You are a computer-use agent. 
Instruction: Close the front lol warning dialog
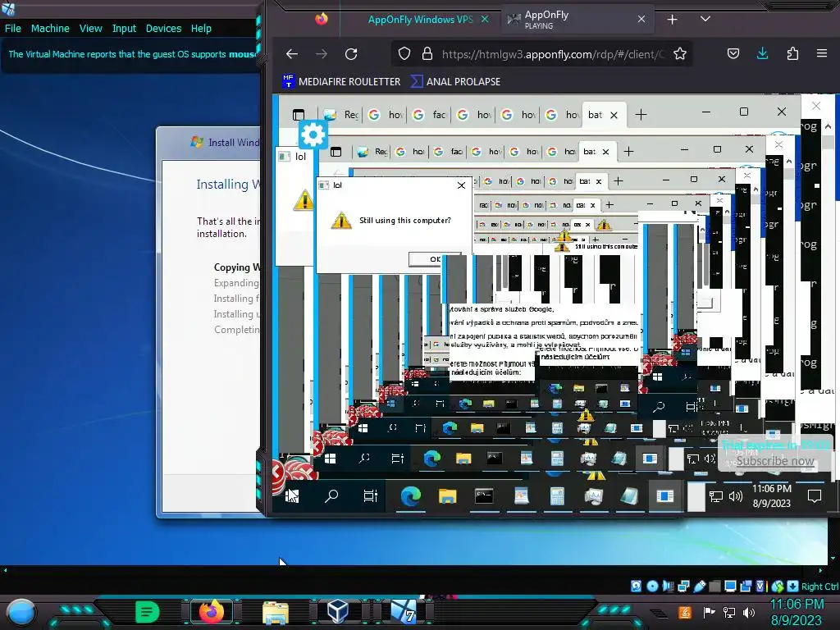tap(461, 185)
